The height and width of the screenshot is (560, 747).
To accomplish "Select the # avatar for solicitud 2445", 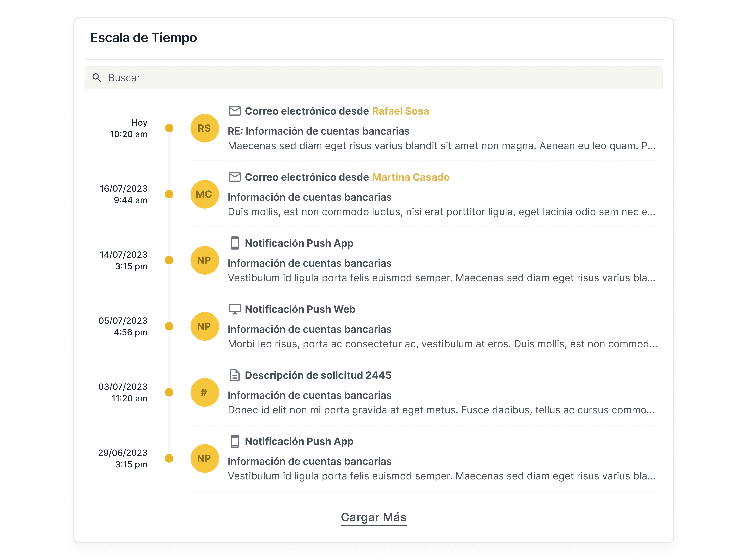I will tap(205, 392).
